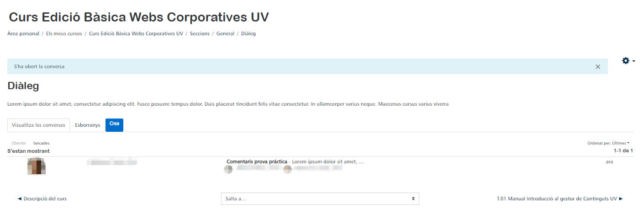Select the "Visualitza les converses" tab
This screenshot has height=220, width=644.
coord(38,125)
